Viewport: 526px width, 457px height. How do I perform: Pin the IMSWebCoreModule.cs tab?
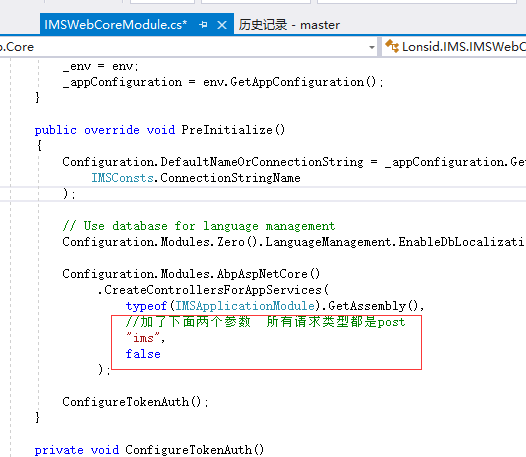click(203, 25)
